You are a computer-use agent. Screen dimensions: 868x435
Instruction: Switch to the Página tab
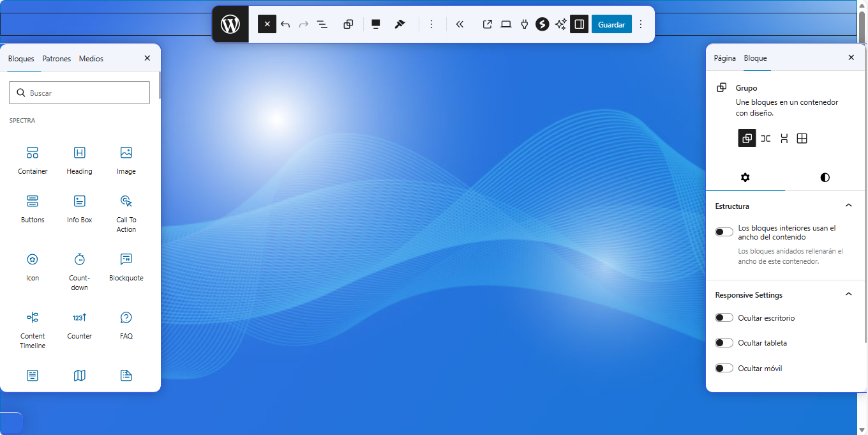click(x=724, y=58)
